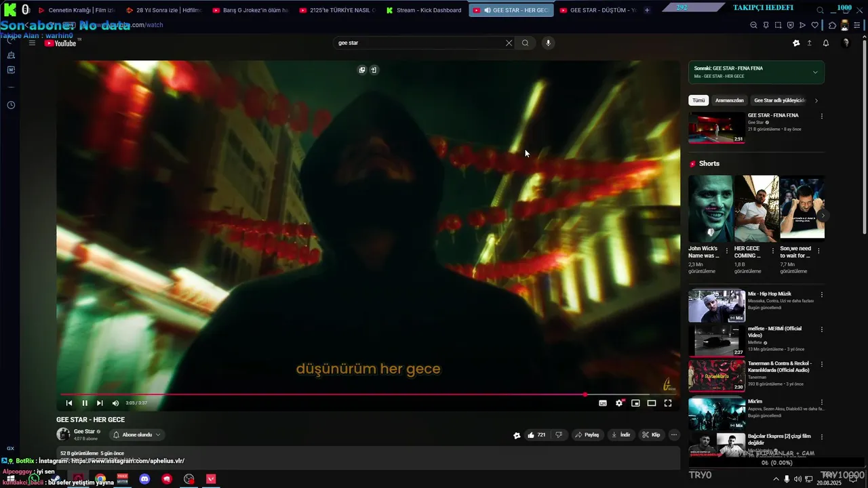Image resolution: width=868 pixels, height=488 pixels.
Task: Create a clip with Klip button
Action: (x=652, y=435)
